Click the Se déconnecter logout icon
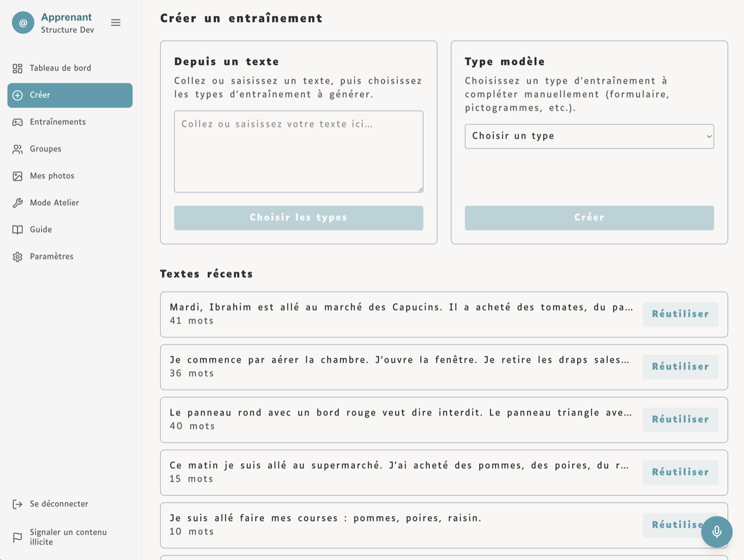 (18, 504)
